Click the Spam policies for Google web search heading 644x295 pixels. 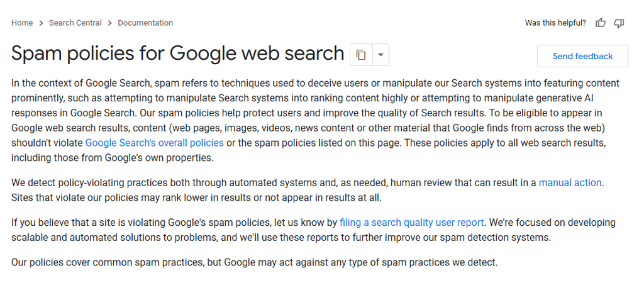point(177,53)
